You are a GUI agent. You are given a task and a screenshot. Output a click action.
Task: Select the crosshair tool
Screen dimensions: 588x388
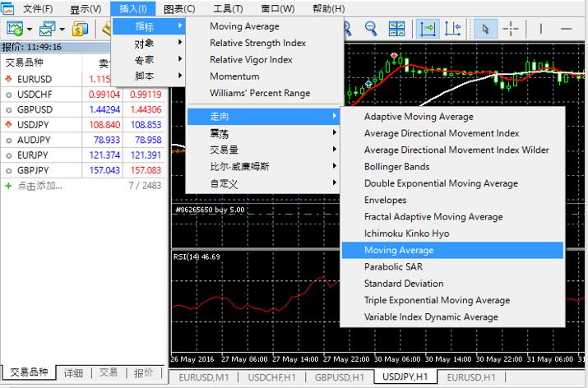(x=511, y=29)
